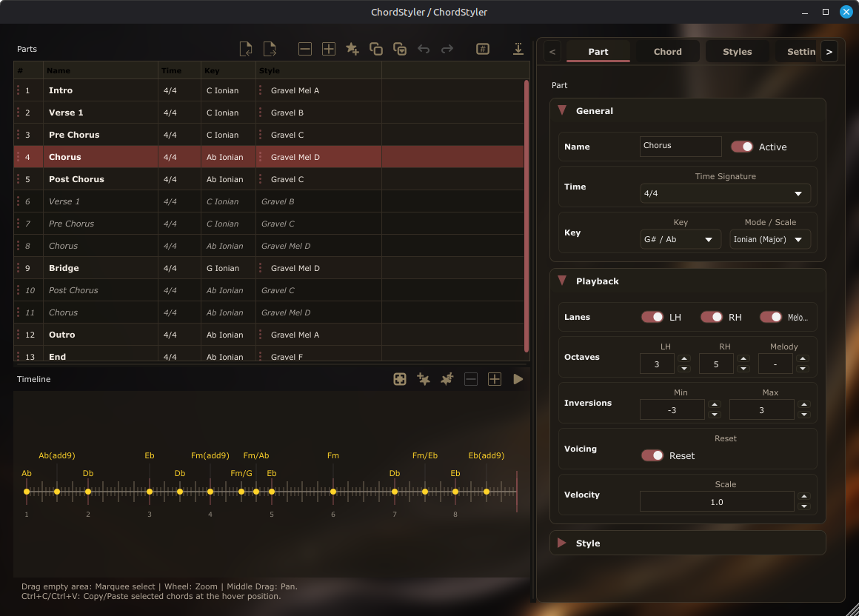The image size is (859, 616).
Task: Click the drag handle of the Bridge row
Action: tap(18, 268)
